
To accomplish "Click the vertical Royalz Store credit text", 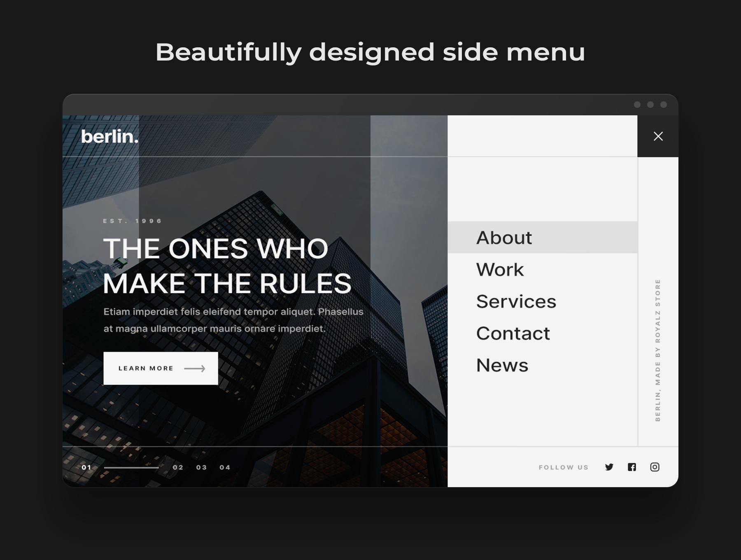I will [657, 350].
